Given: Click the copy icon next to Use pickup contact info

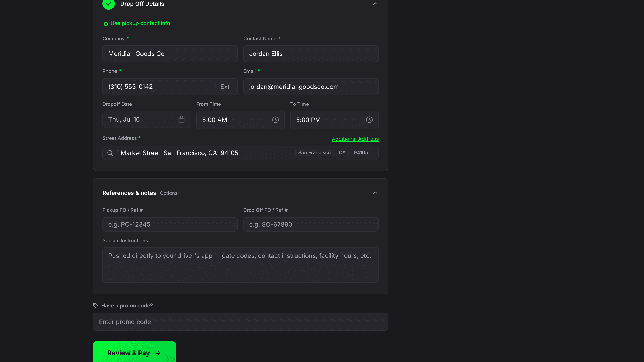Looking at the screenshot, I should coord(105,23).
